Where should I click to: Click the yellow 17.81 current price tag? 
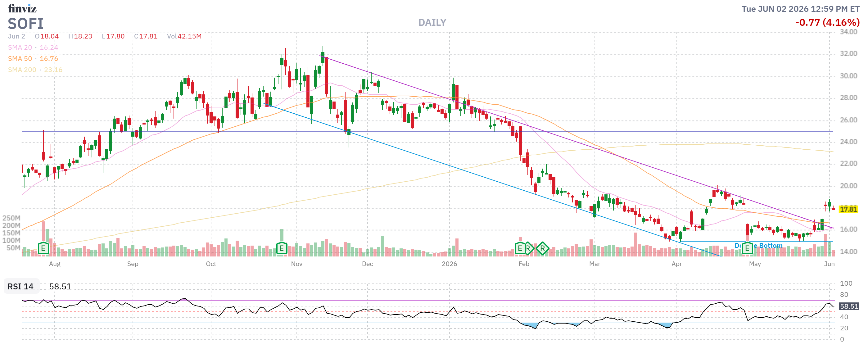848,209
